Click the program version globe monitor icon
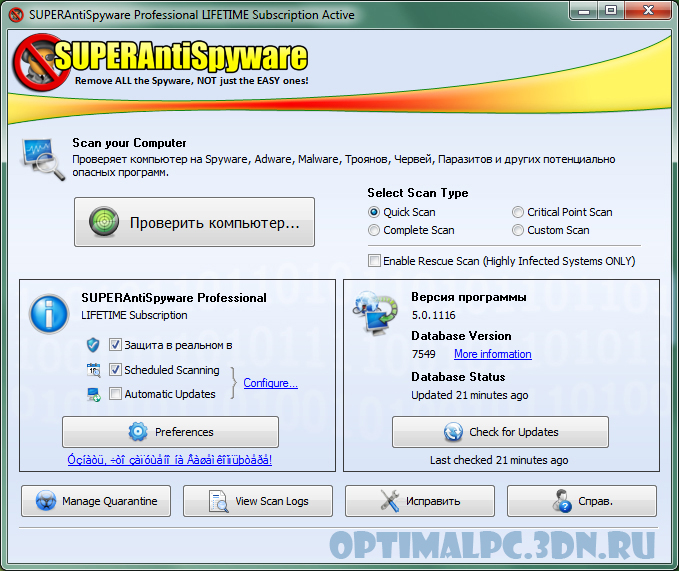The width and height of the screenshot is (679, 571). pos(375,313)
